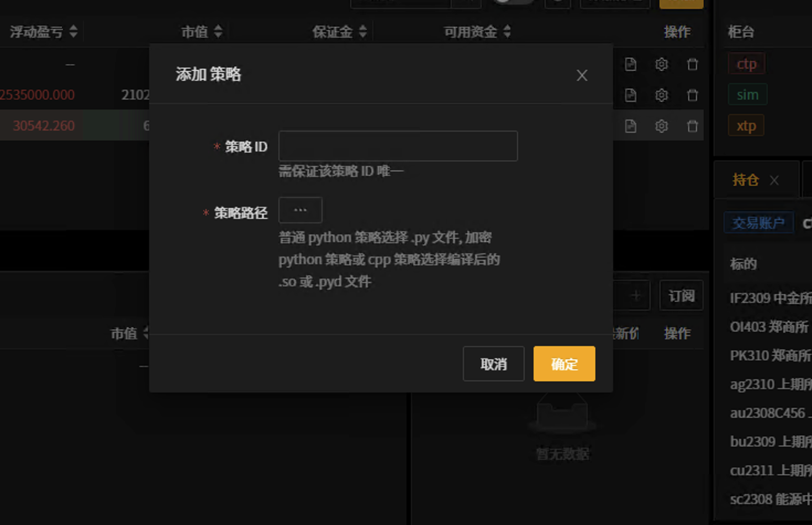Click the 操作 header in lower table

pyautogui.click(x=677, y=333)
